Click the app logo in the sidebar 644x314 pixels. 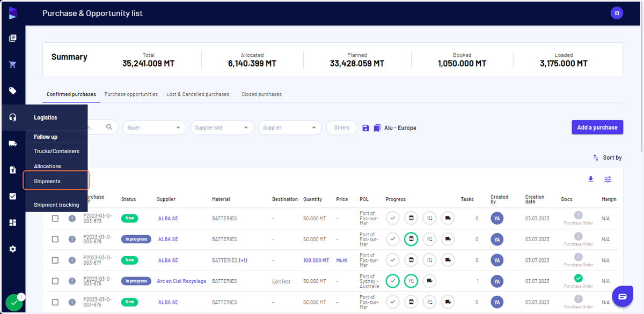coord(13,13)
